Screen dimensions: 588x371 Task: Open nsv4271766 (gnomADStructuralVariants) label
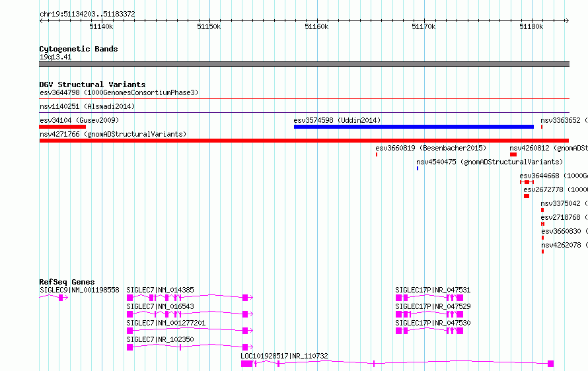pyautogui.click(x=113, y=134)
